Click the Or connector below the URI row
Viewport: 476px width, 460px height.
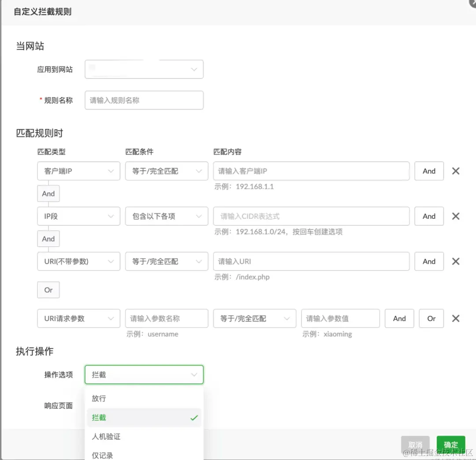48,290
